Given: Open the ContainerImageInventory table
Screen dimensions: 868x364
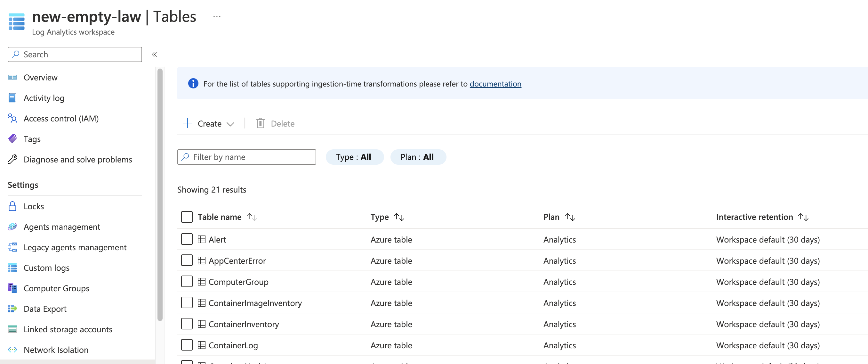Looking at the screenshot, I should pyautogui.click(x=255, y=303).
